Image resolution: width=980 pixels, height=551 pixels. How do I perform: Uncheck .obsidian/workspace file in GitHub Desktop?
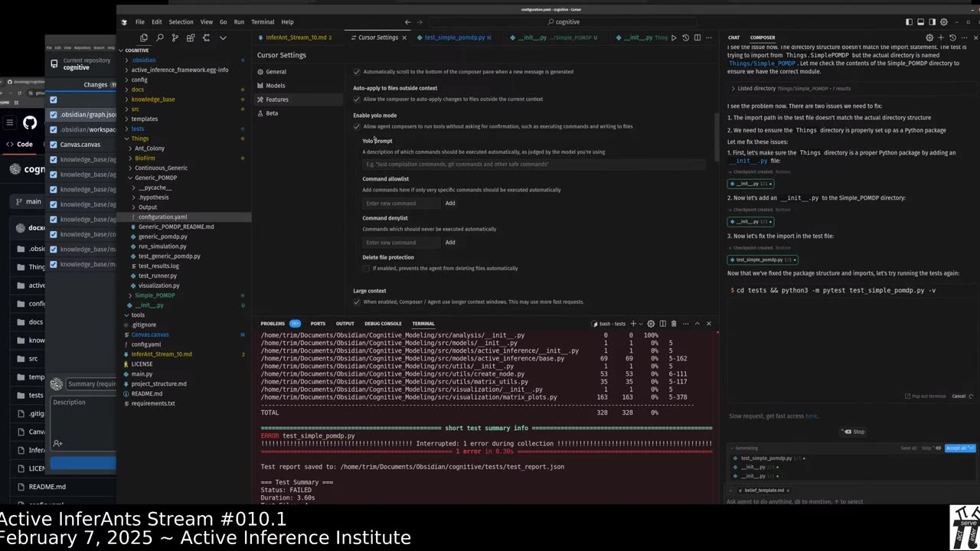point(54,129)
